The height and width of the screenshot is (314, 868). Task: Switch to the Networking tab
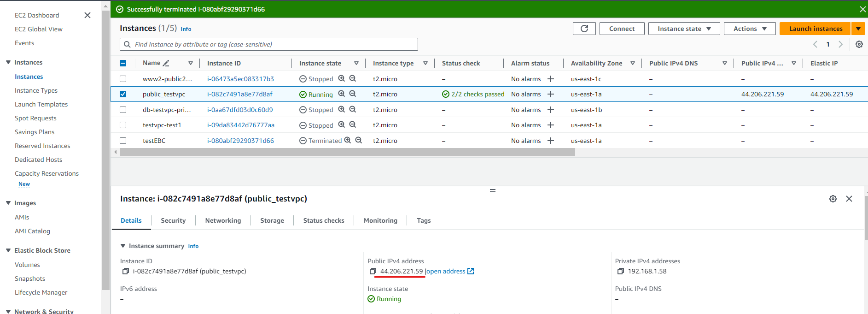click(223, 220)
